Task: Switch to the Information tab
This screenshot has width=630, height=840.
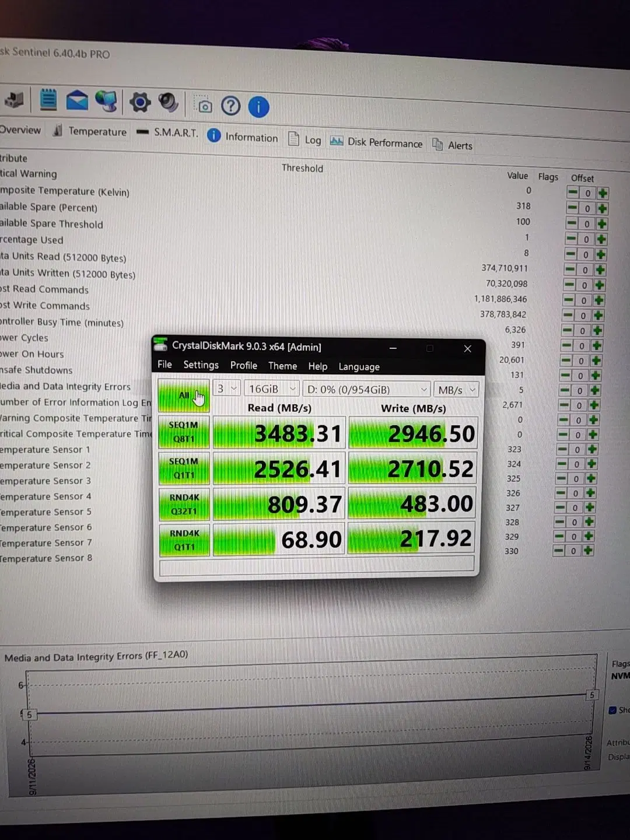Action: pos(243,137)
